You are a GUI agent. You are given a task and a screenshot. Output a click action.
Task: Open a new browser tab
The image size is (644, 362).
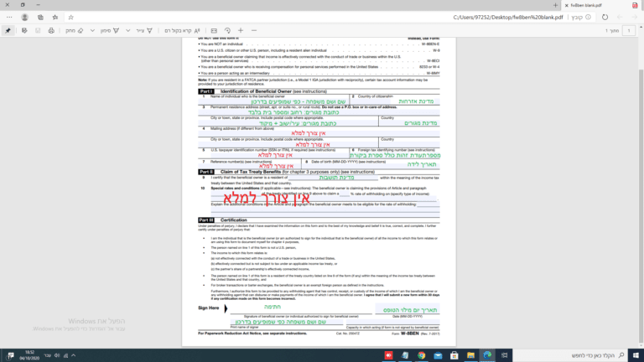pos(555,5)
